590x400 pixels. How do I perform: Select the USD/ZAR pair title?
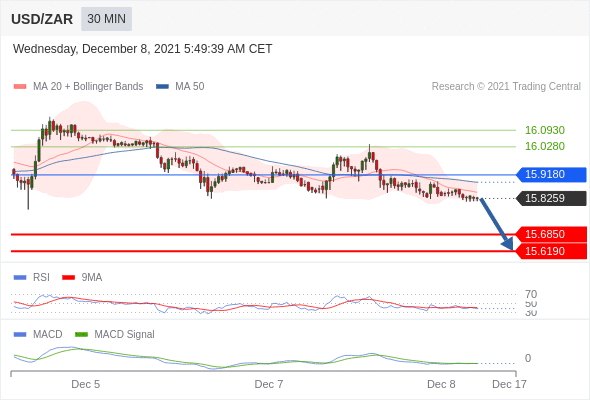[42, 19]
